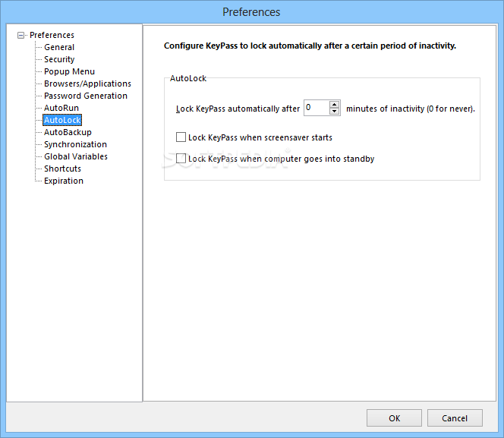Select Security in the preferences tree
The height and width of the screenshot is (438, 504).
point(59,59)
